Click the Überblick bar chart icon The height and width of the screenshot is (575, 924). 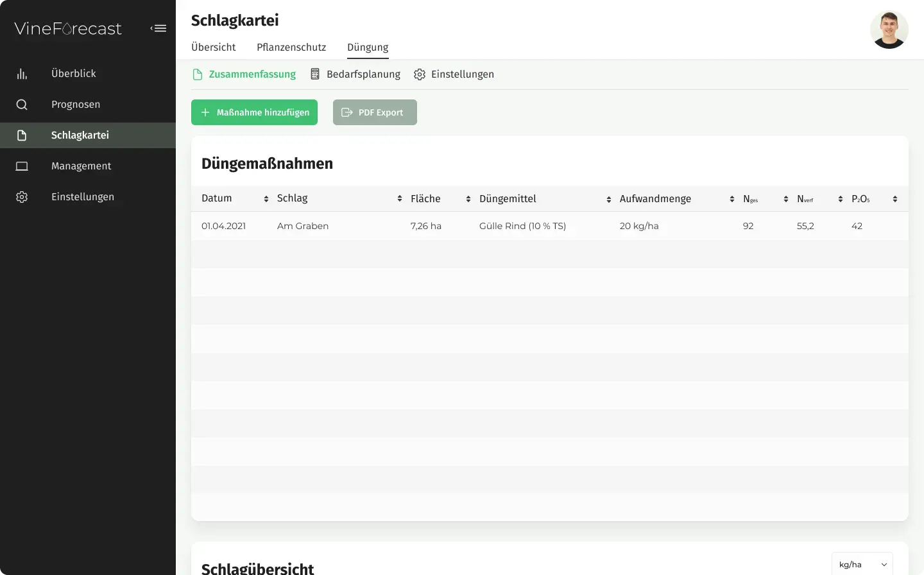click(x=22, y=74)
